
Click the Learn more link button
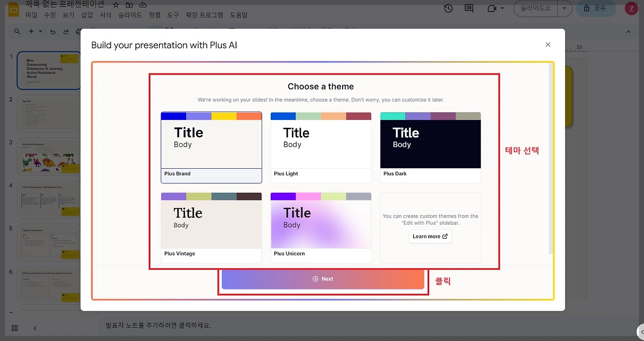click(430, 236)
